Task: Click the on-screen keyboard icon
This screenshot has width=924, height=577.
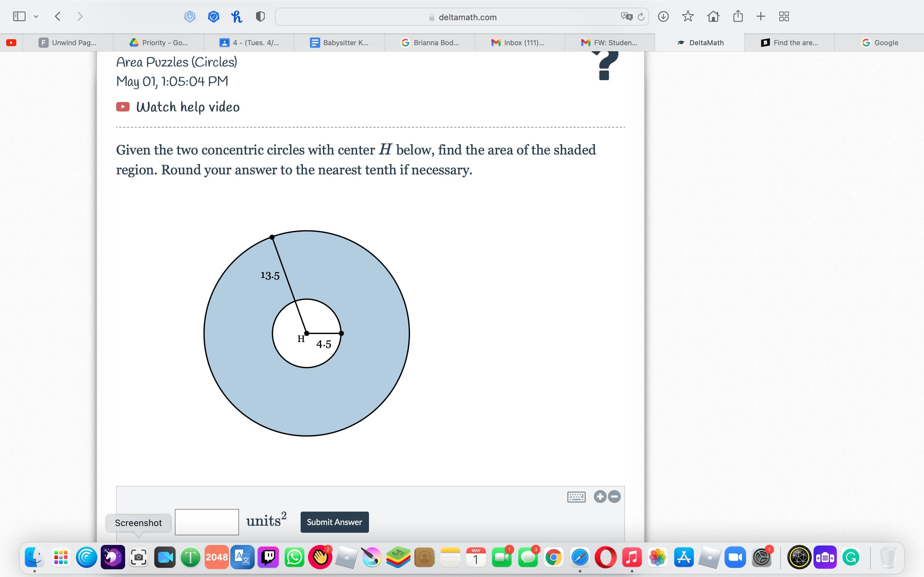Action: [x=576, y=497]
